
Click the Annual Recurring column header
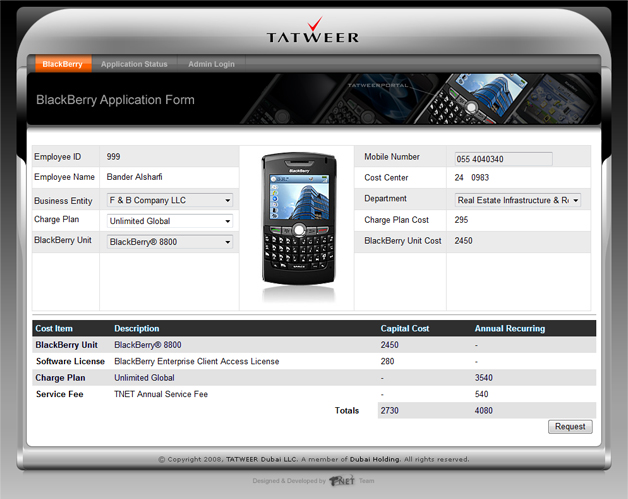point(510,328)
